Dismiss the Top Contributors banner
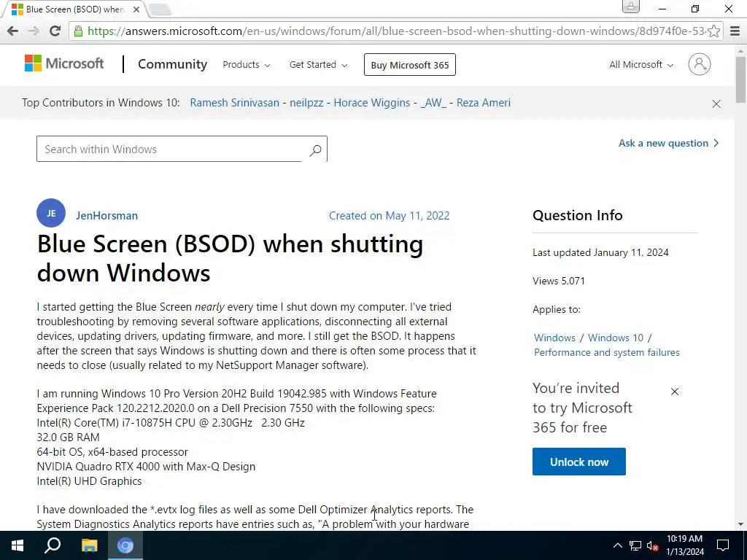 point(716,104)
